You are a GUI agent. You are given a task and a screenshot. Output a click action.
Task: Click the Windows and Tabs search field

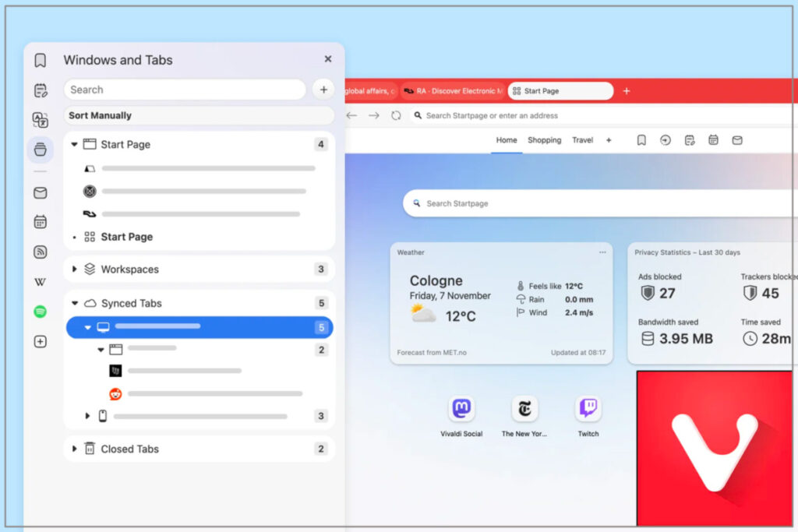[x=184, y=90]
